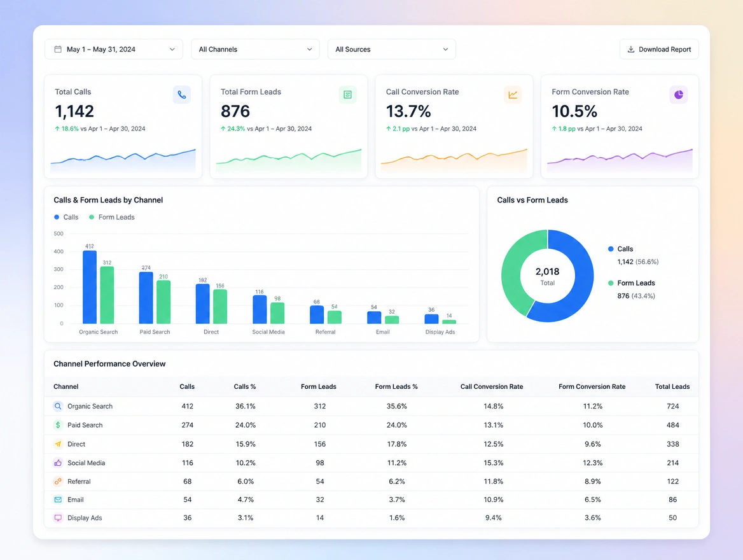Sort by the Total Leads column header
This screenshot has height=560, width=743.
coord(672,386)
